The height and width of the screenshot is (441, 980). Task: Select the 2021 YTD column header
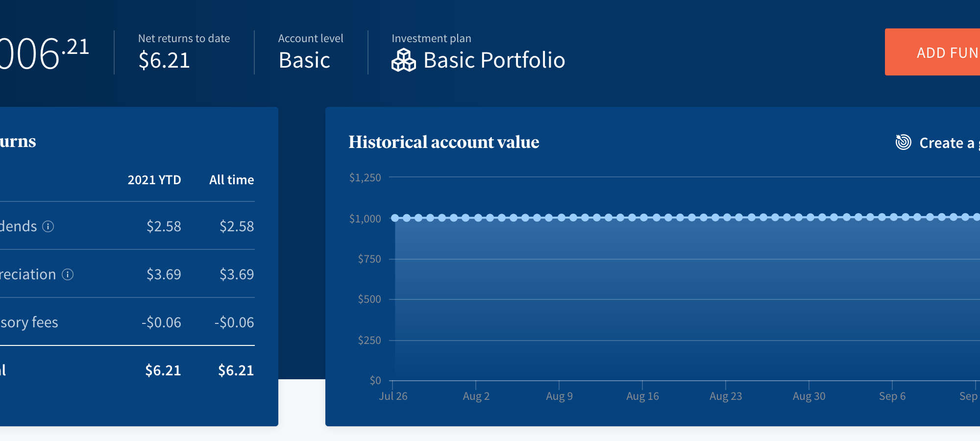154,180
